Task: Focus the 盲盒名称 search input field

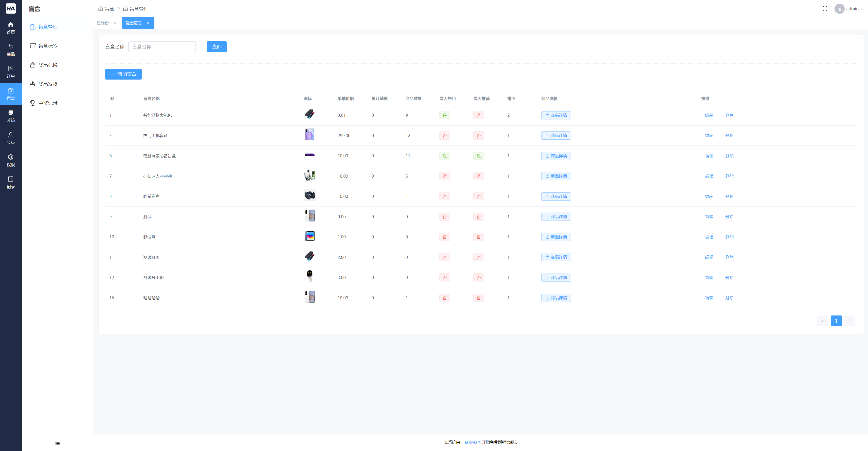Action: click(x=162, y=47)
